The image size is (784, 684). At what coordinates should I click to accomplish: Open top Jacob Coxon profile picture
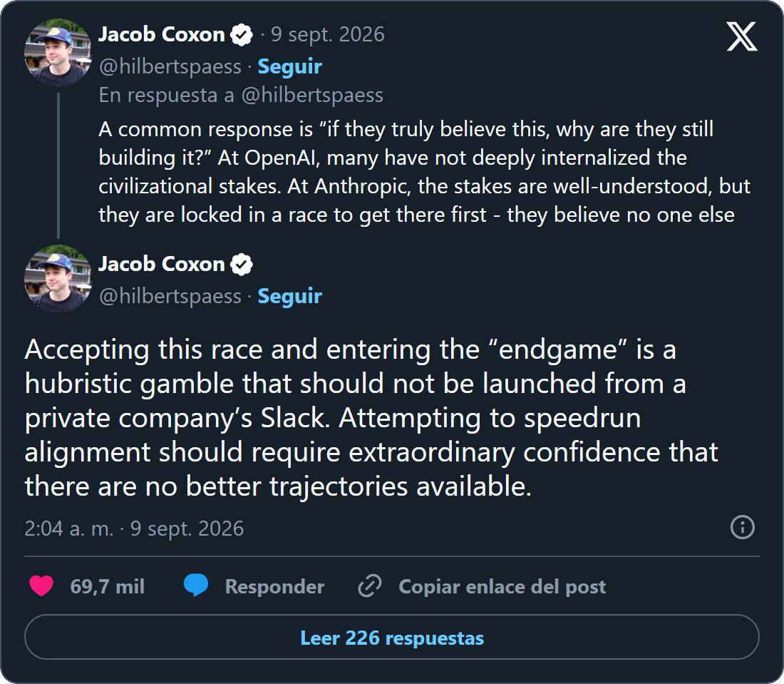58,53
